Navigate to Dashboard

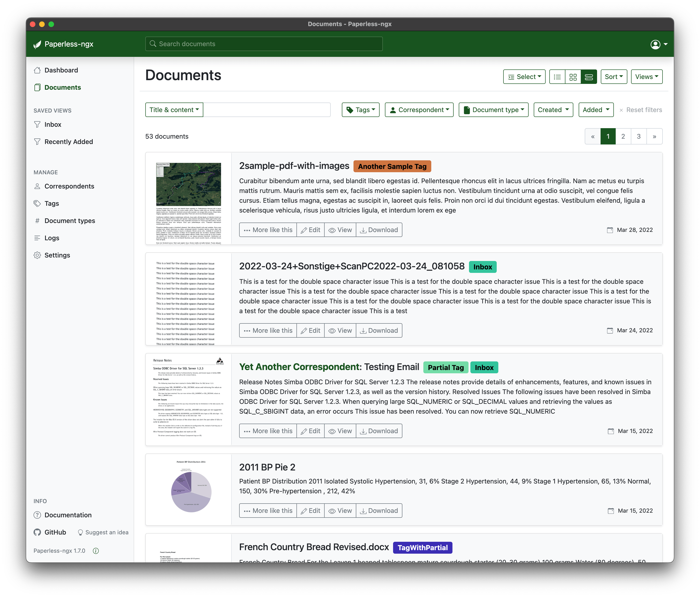click(x=61, y=70)
